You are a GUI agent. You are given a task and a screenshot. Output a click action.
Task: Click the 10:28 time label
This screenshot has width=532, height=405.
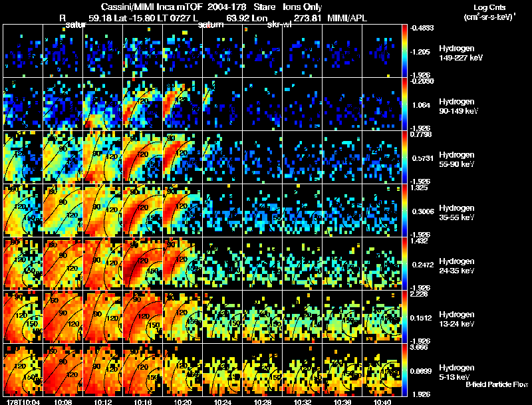point(263,402)
